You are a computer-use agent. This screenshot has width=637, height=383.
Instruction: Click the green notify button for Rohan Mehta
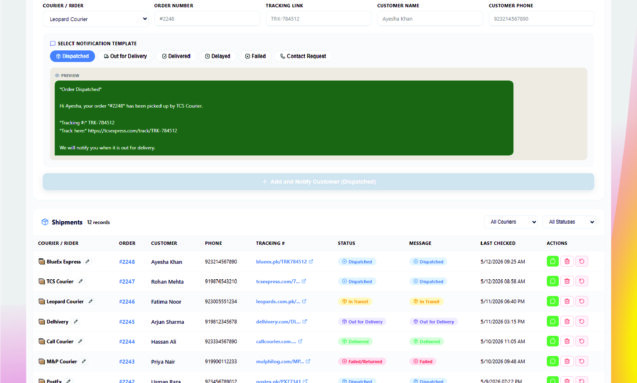552,281
